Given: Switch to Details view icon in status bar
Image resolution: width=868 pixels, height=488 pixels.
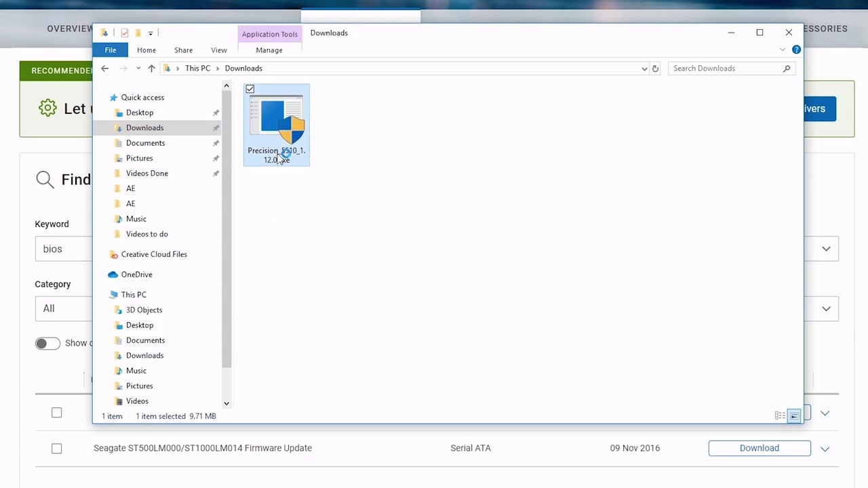Looking at the screenshot, I should pos(780,416).
